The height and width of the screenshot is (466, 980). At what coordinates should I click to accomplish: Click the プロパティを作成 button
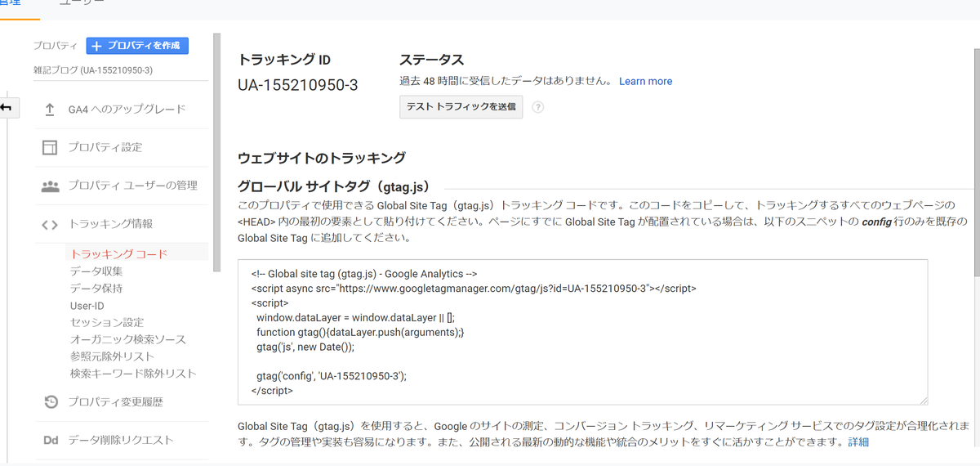137,46
